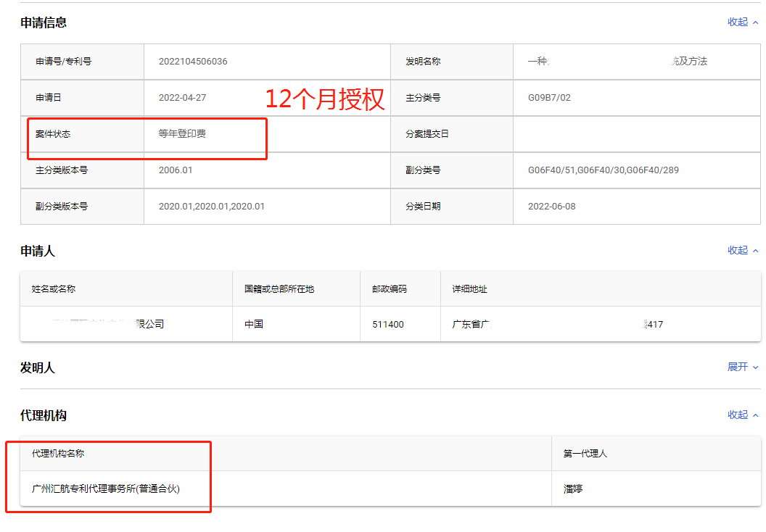Select agency 广州汇航专利代理事务所(普通合伙)
The height and width of the screenshot is (532, 766).
(105, 489)
